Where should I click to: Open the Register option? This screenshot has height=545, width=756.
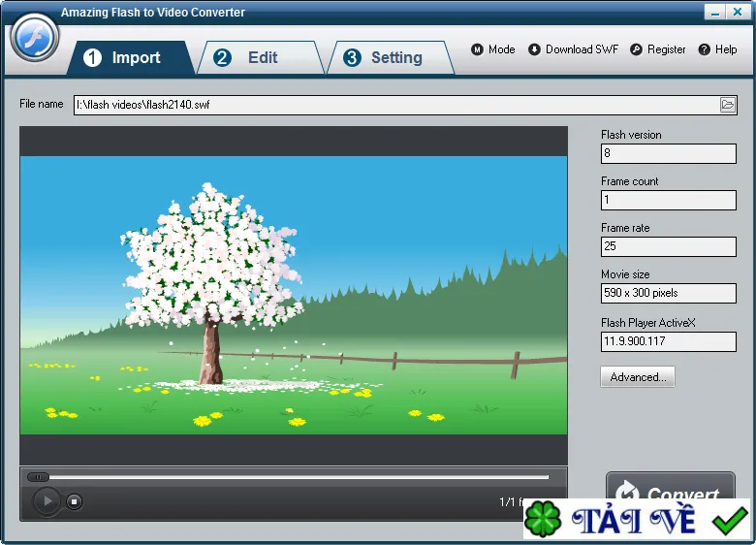tap(658, 49)
